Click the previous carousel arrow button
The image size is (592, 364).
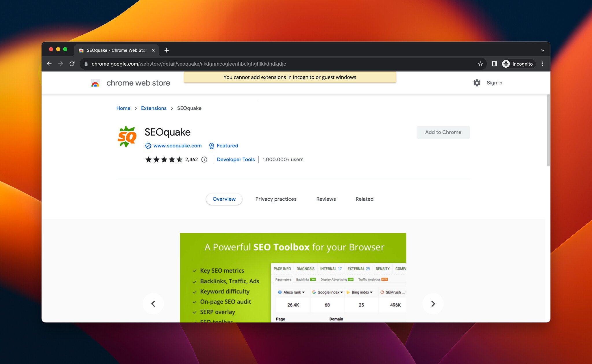(153, 303)
